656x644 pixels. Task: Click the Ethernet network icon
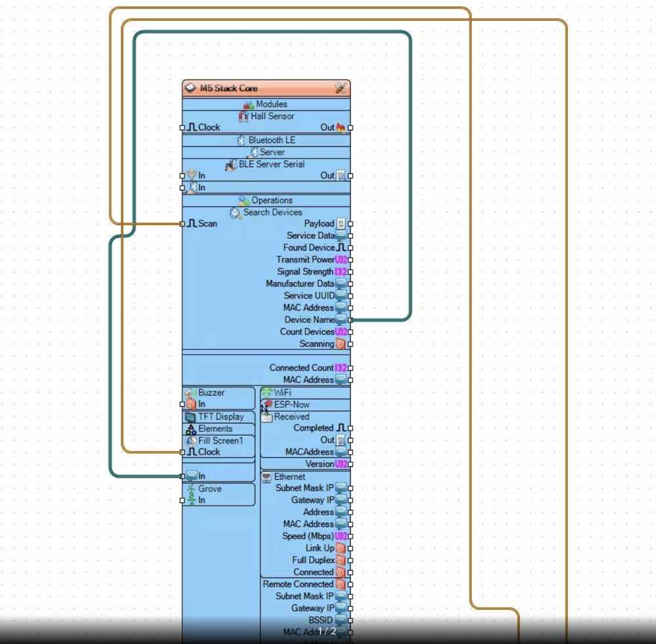[x=266, y=477]
